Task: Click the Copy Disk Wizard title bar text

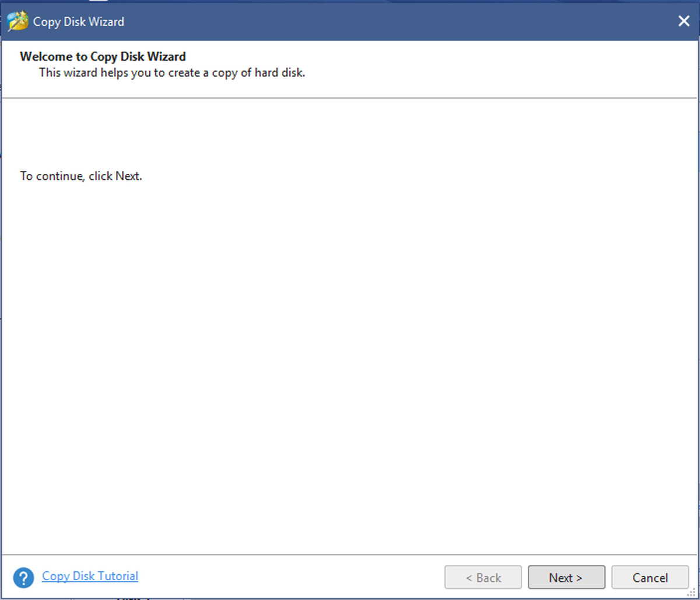Action: pyautogui.click(x=79, y=22)
